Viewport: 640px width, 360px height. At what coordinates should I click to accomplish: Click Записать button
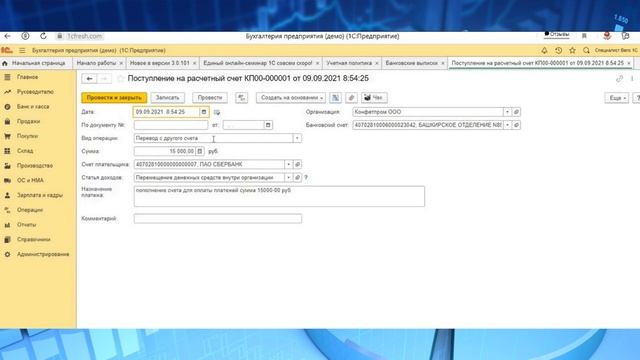click(167, 98)
